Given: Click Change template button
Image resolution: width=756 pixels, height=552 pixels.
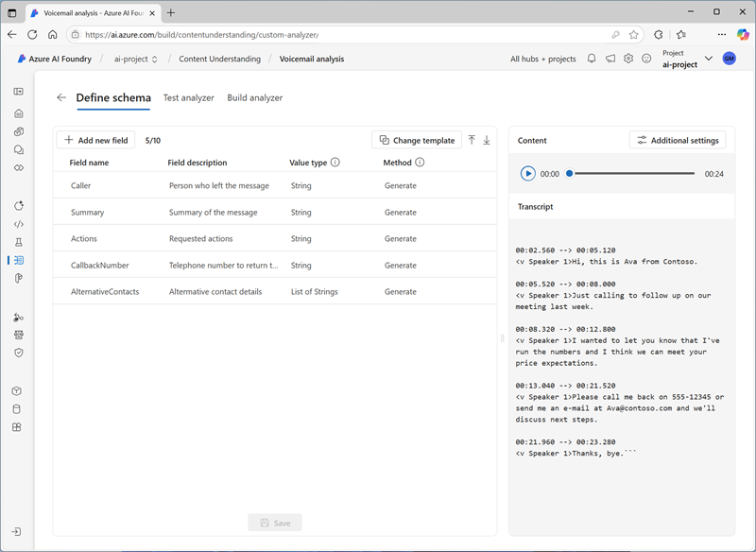Looking at the screenshot, I should pyautogui.click(x=417, y=140).
